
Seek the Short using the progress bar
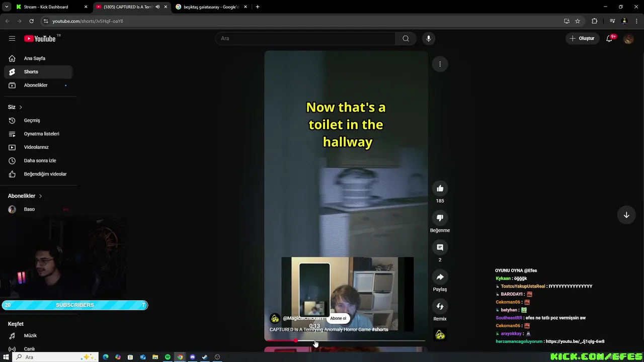pyautogui.click(x=345, y=341)
